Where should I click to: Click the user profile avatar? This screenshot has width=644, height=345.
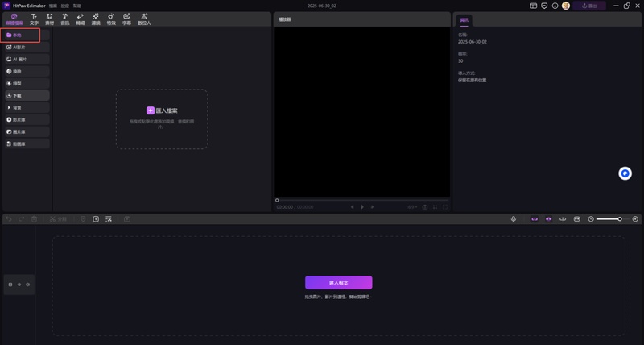[x=566, y=6]
